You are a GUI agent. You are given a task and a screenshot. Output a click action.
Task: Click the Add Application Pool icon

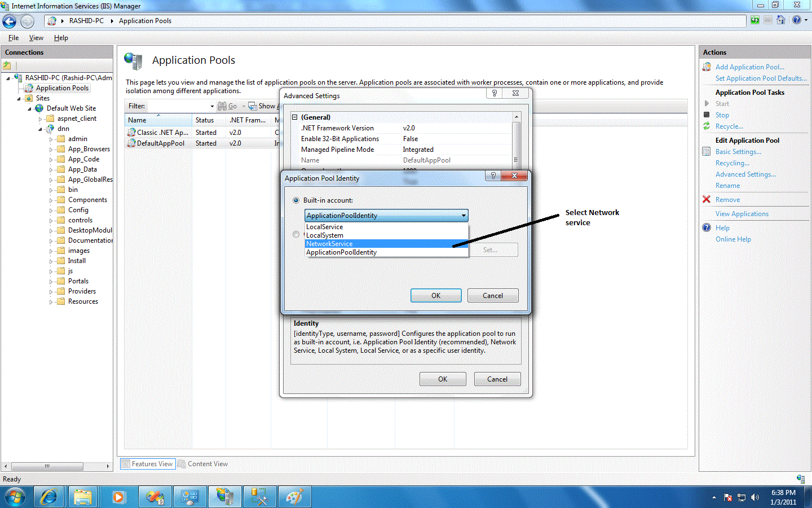pos(706,67)
